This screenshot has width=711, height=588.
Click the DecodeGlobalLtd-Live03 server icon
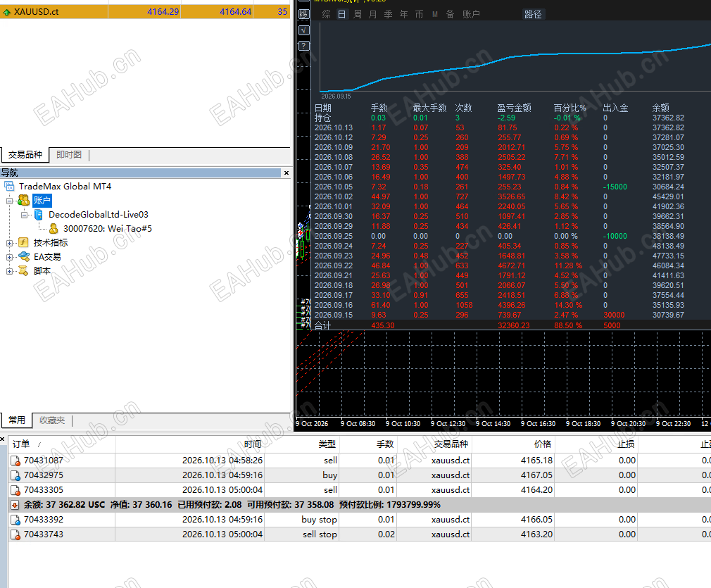click(x=39, y=215)
